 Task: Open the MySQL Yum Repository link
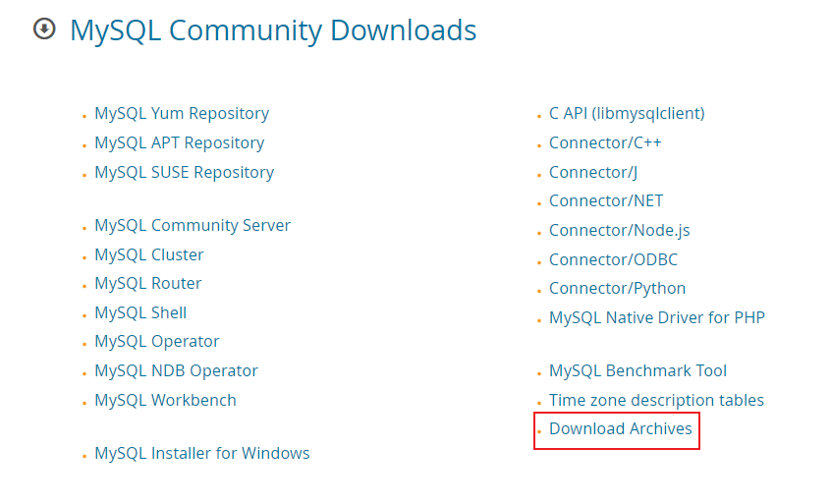(182, 114)
